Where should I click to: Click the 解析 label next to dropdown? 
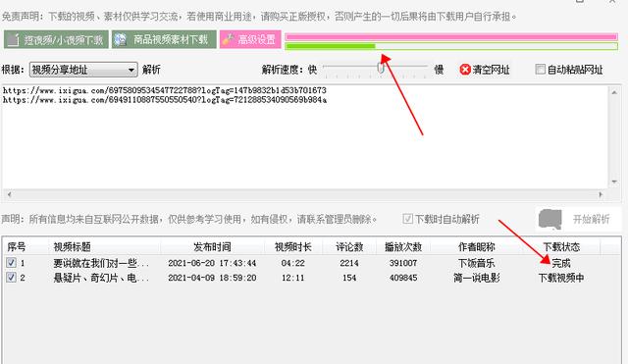(x=151, y=70)
